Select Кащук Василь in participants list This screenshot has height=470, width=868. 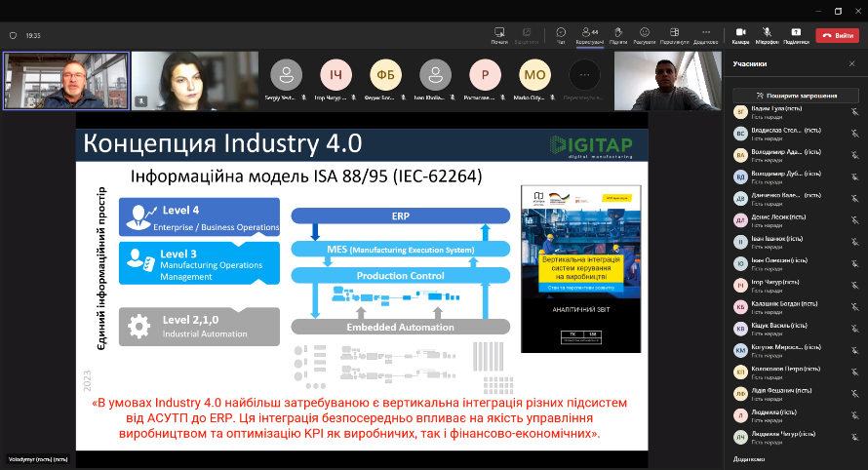pyautogui.click(x=770, y=328)
